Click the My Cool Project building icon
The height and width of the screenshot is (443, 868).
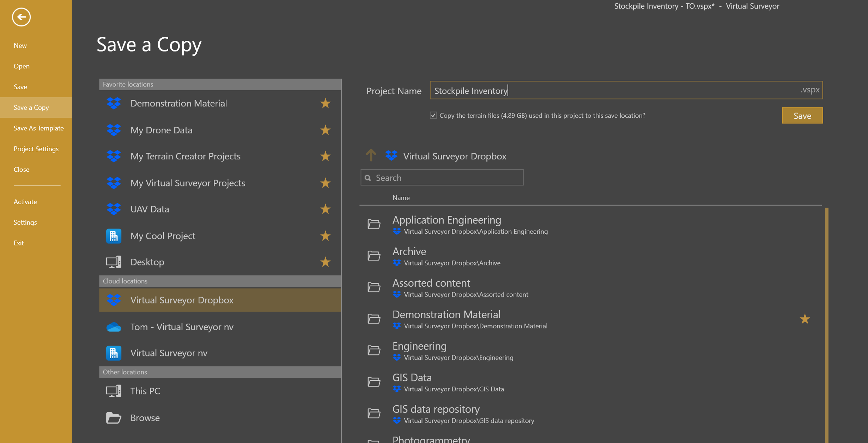tap(114, 236)
